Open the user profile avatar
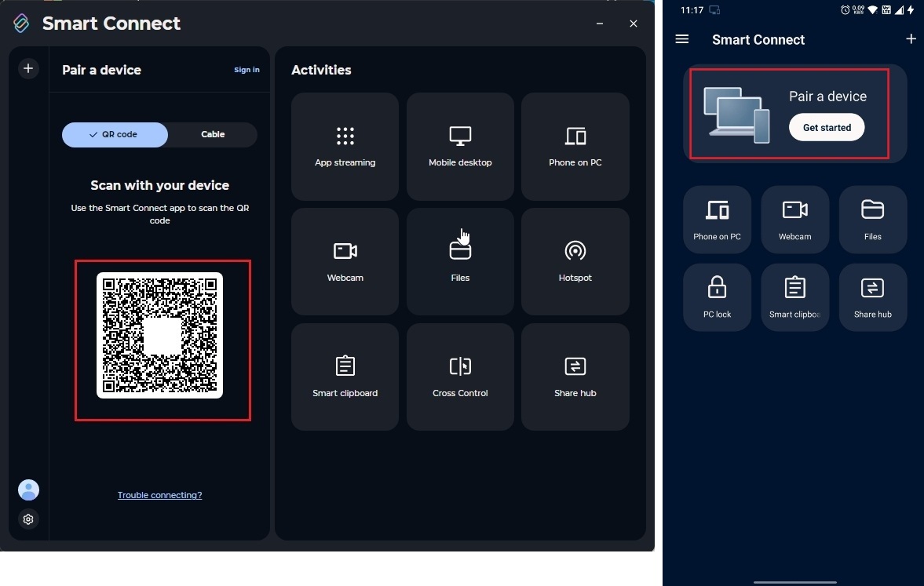The image size is (924, 586). [28, 490]
